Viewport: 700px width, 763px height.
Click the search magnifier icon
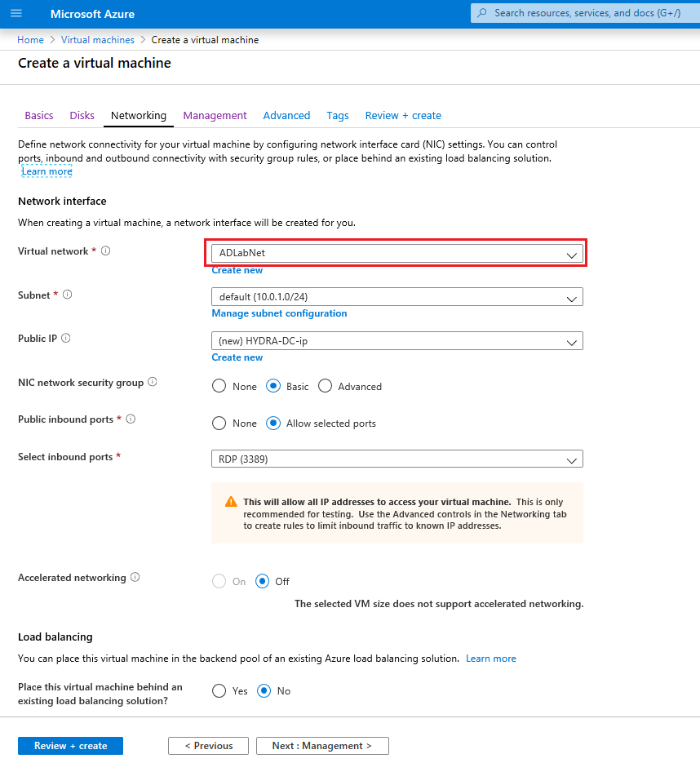(x=482, y=13)
